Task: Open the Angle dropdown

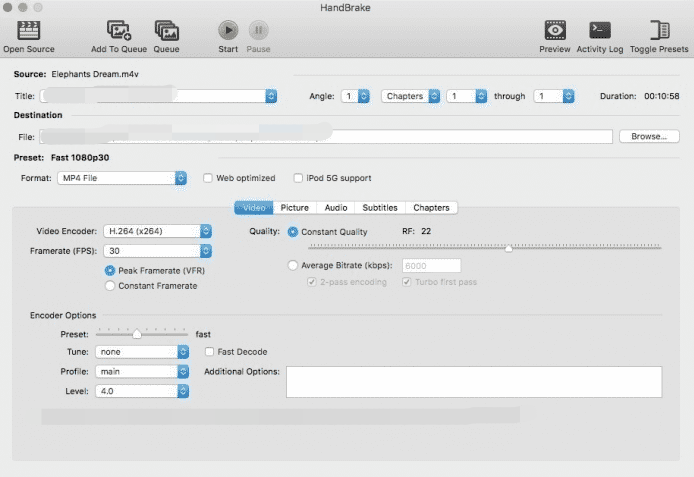Action: tap(355, 96)
